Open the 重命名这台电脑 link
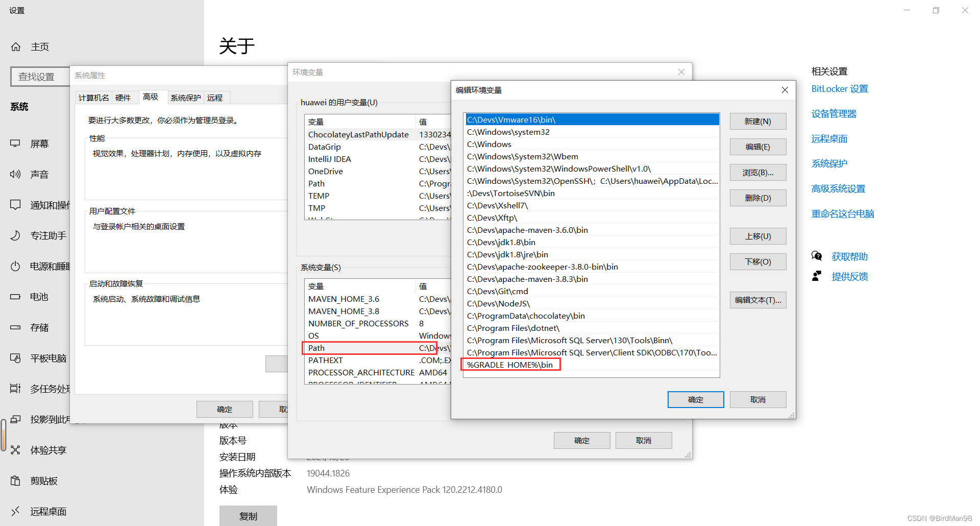 tap(843, 214)
